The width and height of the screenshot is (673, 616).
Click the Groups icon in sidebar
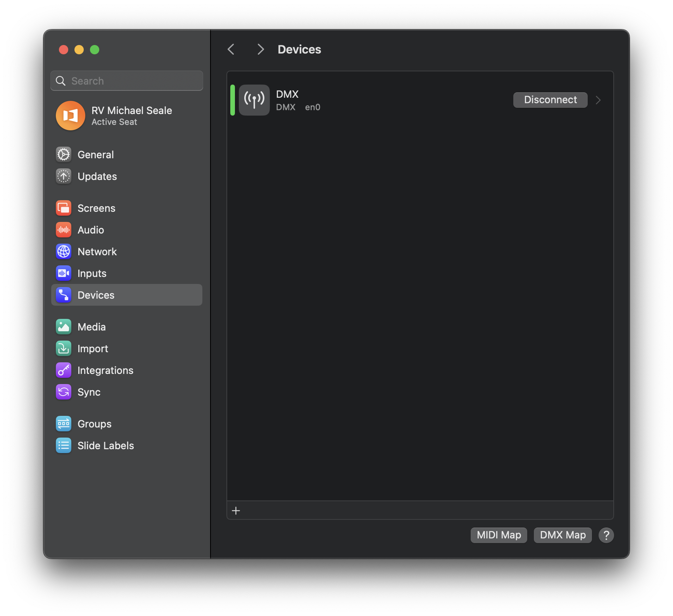64,424
